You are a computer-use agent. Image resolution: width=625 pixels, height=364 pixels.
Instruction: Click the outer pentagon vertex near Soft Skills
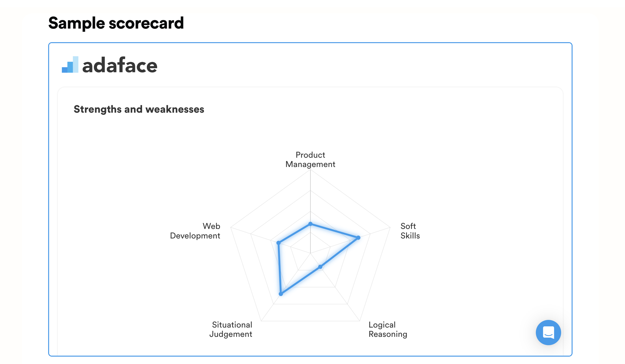click(x=390, y=227)
